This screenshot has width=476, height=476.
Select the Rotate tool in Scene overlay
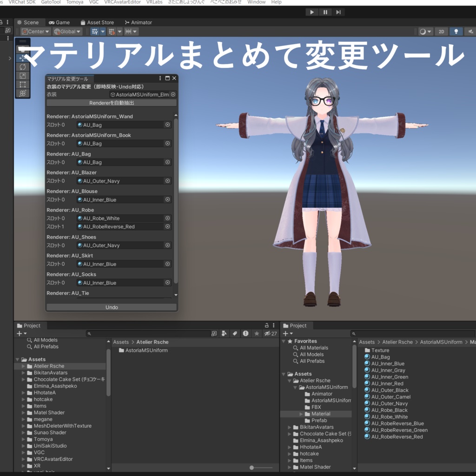click(22, 67)
